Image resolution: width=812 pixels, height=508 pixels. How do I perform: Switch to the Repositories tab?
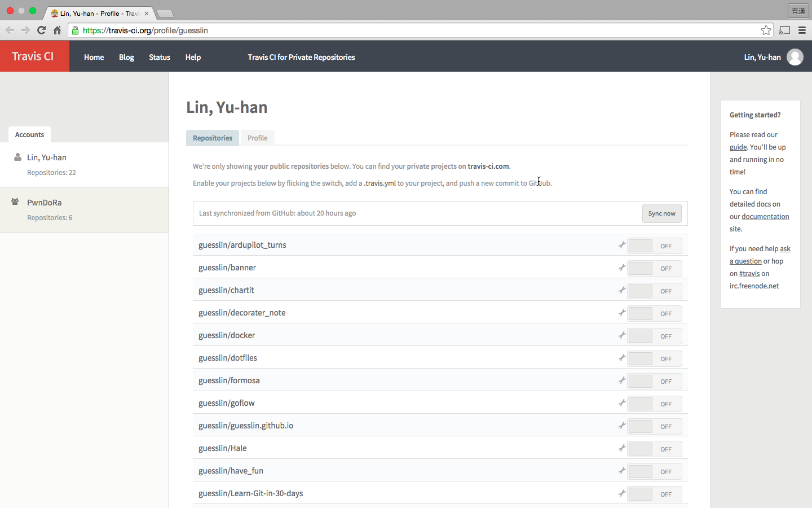pos(213,138)
